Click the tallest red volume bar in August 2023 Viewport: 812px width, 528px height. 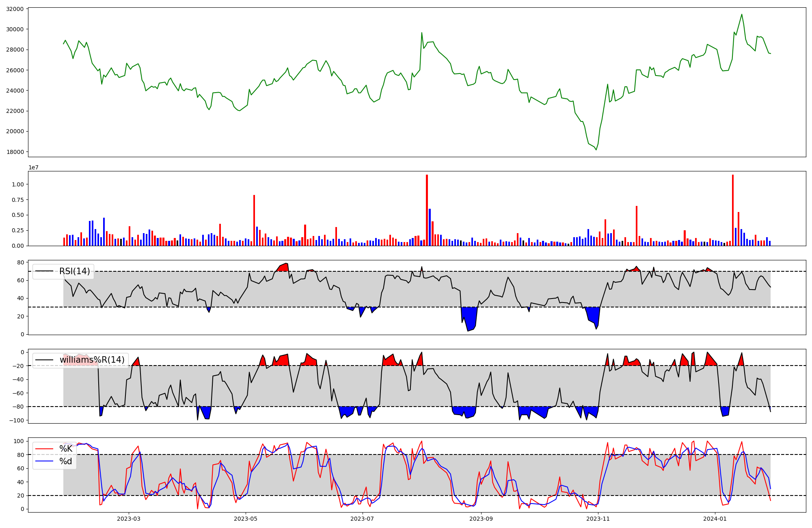click(x=427, y=211)
